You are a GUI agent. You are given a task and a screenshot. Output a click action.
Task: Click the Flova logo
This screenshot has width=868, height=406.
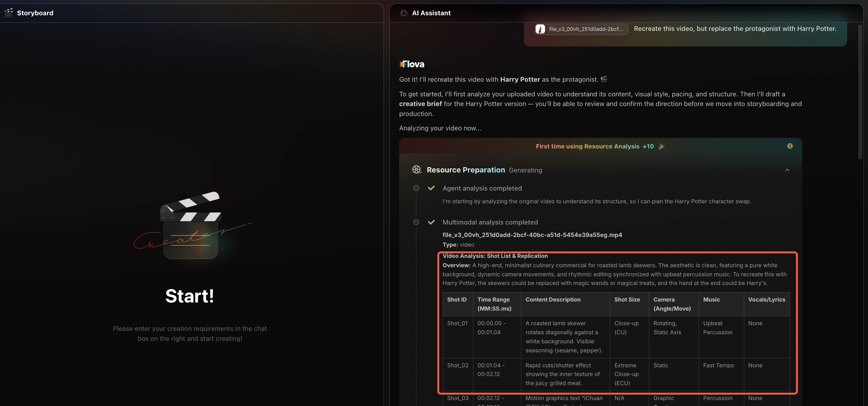tap(412, 64)
